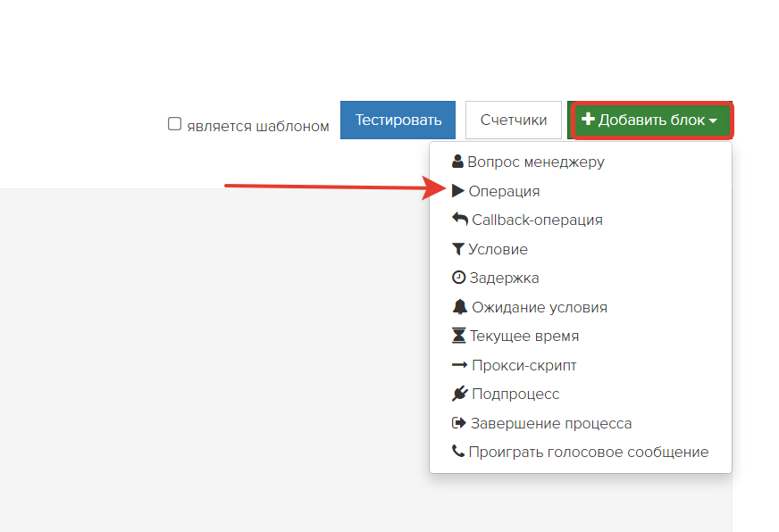Click the clock icon next to Задержка
This screenshot has height=532, width=779.
point(458,278)
